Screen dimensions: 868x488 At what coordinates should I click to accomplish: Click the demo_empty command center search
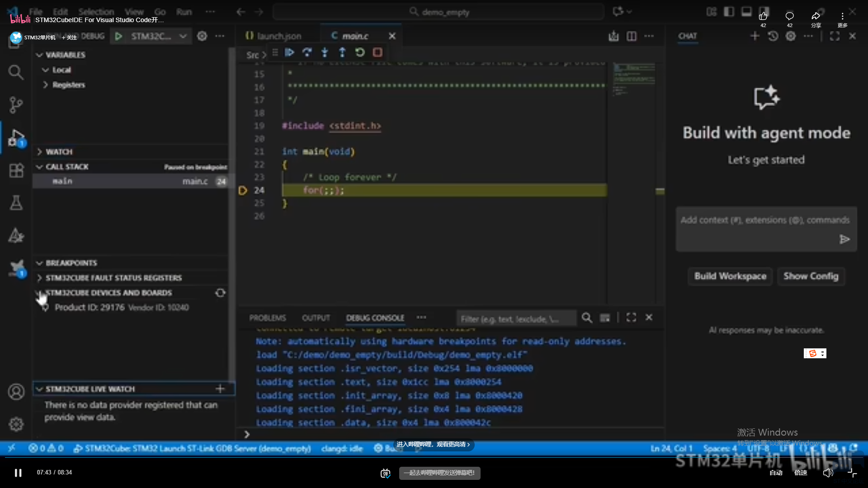click(x=439, y=12)
